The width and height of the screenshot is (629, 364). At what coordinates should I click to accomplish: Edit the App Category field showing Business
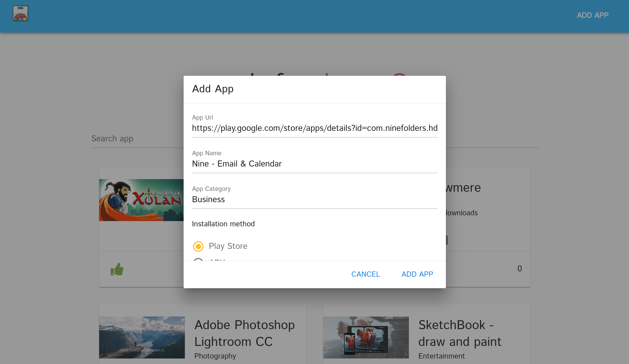(314, 199)
